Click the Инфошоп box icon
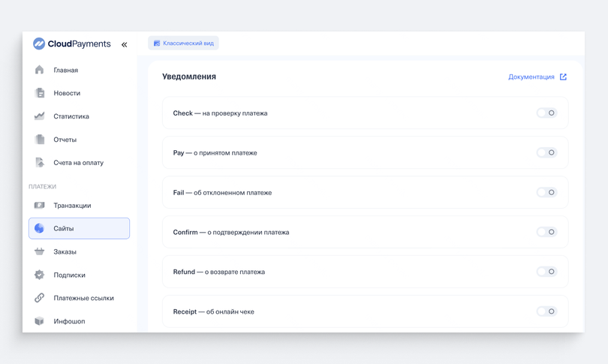 pos(39,321)
